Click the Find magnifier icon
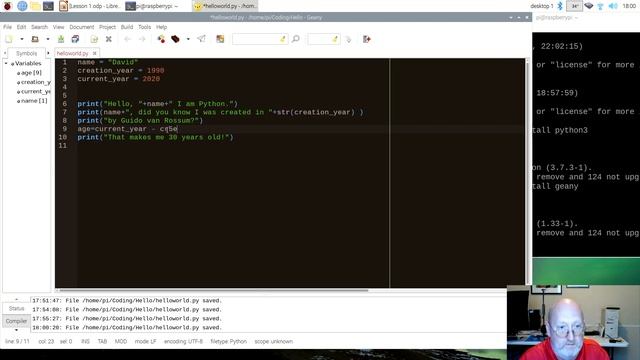The height and width of the screenshot is (360, 640). point(296,39)
